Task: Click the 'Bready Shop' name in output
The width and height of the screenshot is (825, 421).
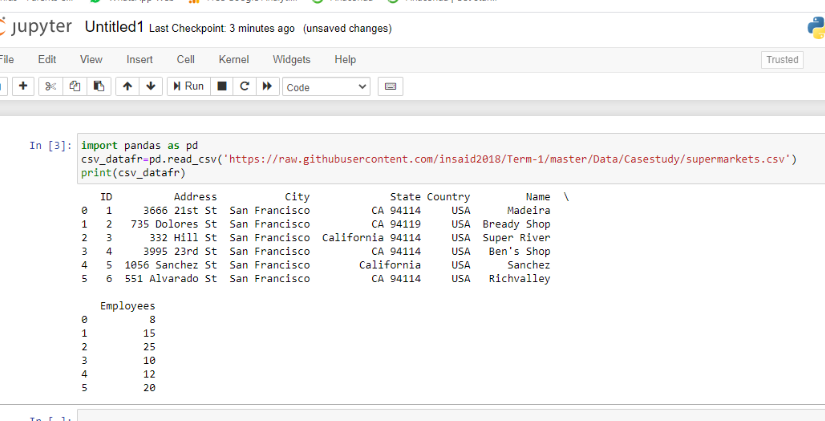Action: click(x=516, y=224)
